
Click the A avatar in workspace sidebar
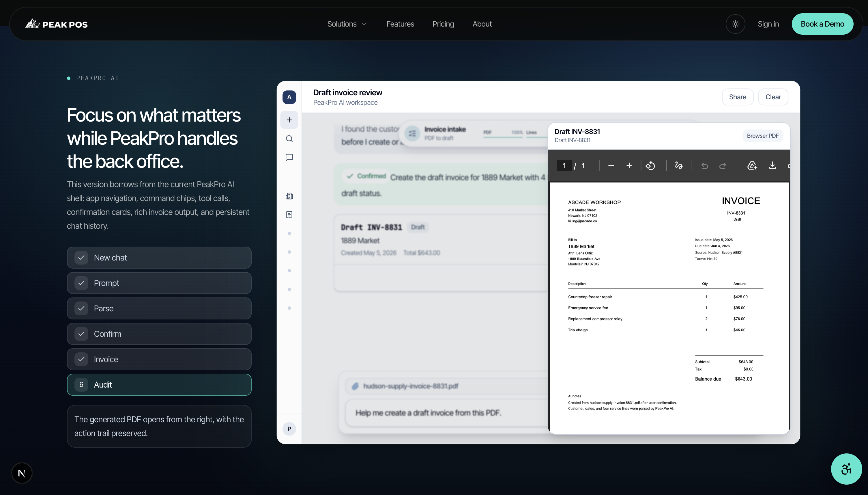(289, 97)
